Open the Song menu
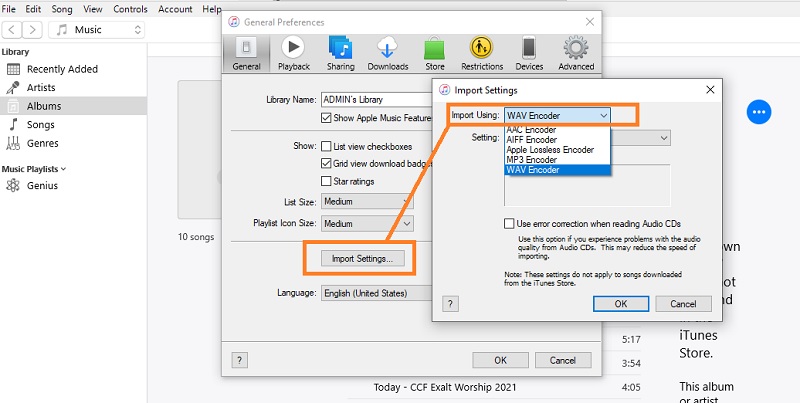Image resolution: width=800 pixels, height=403 pixels. pos(62,9)
